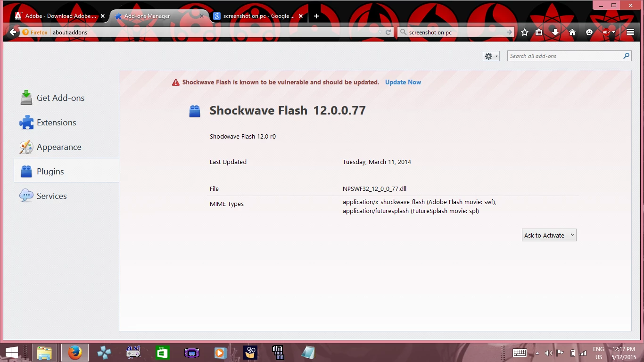The height and width of the screenshot is (362, 644).
Task: Close the Adobe Download tab
Action: click(x=103, y=16)
